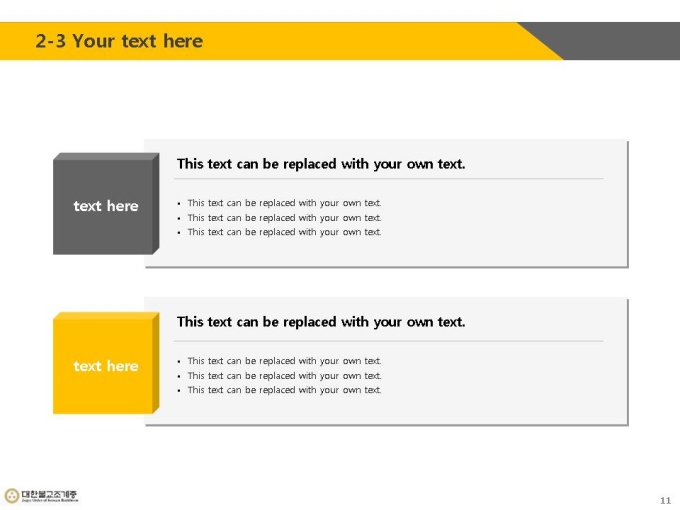Click the slide number 11
Viewport: 680px width, 510px height.
tap(666, 500)
